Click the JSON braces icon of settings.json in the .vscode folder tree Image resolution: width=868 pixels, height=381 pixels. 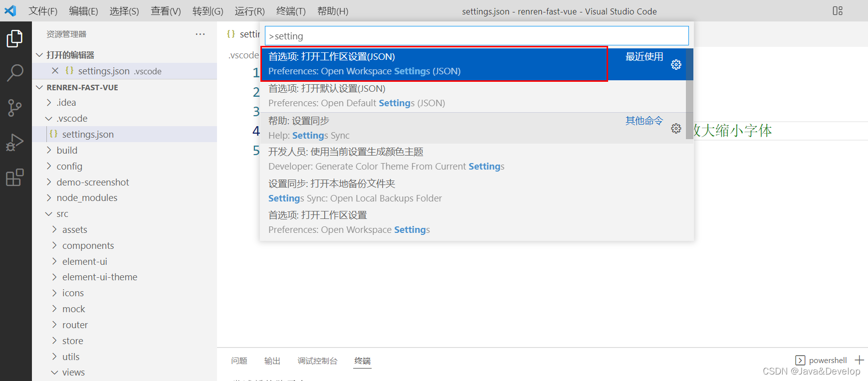tap(53, 134)
